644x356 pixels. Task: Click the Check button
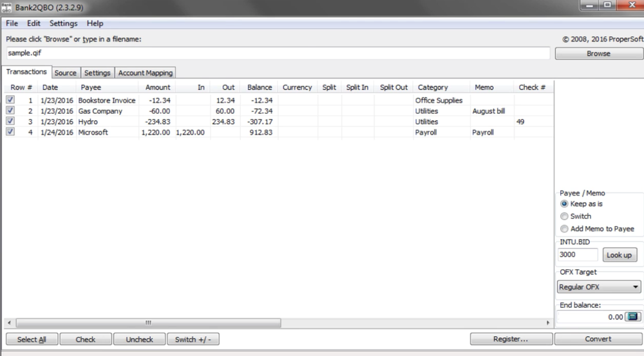click(86, 339)
